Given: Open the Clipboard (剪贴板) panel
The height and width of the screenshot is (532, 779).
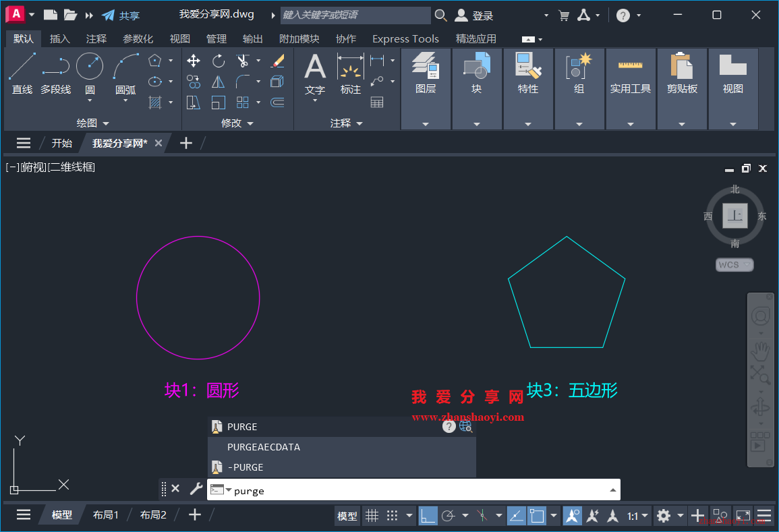Looking at the screenshot, I should tap(682, 88).
